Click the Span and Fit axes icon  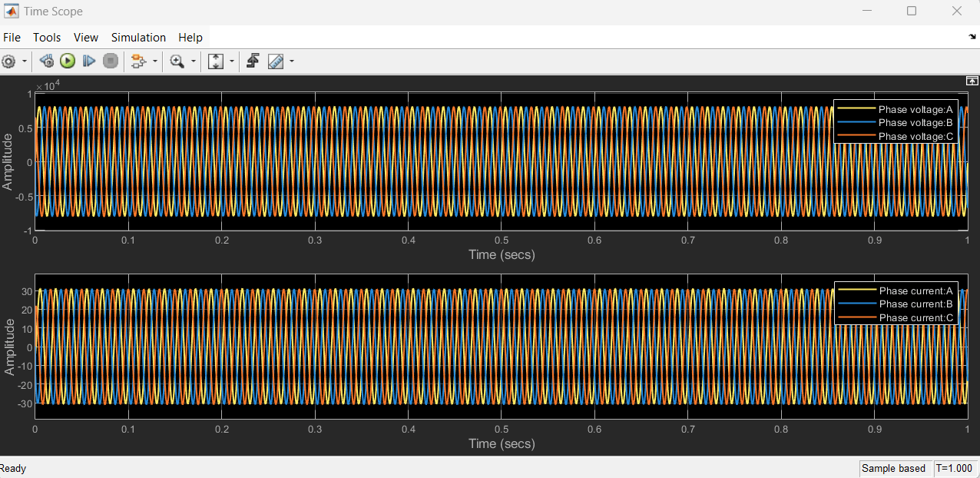tap(216, 61)
